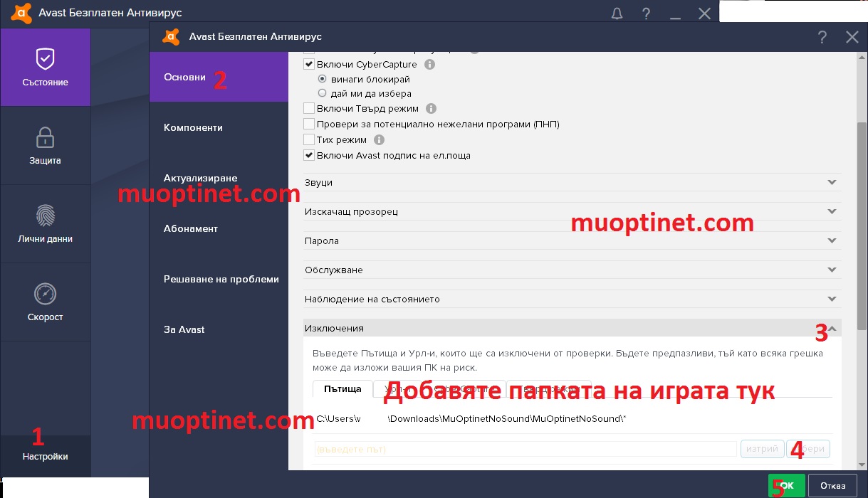Show info about CyberCapture
This screenshot has height=498, width=868.
click(x=429, y=65)
